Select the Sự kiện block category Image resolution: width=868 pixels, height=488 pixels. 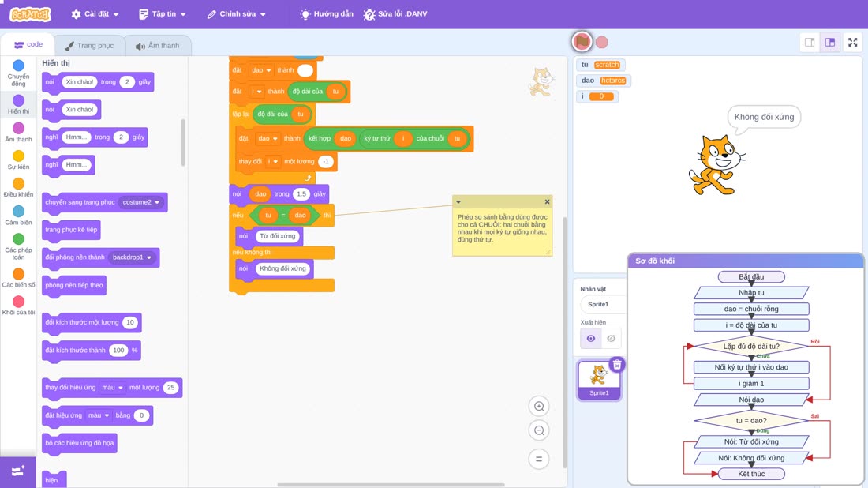(x=18, y=160)
